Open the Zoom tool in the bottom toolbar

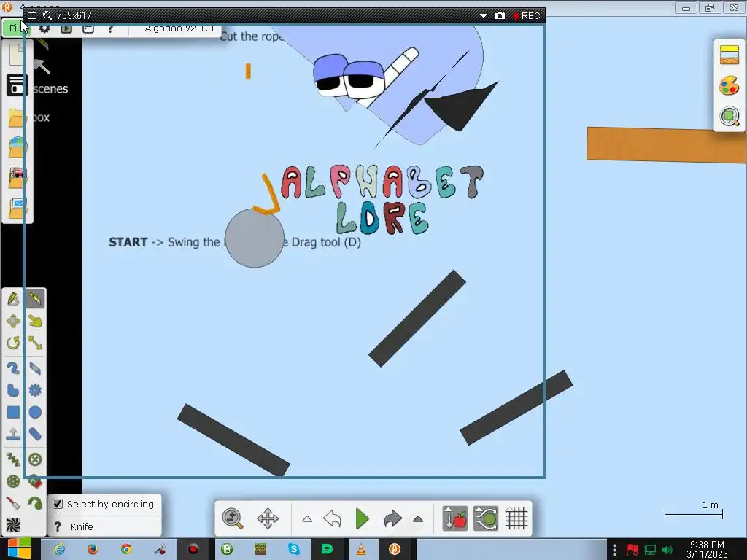tap(233, 518)
